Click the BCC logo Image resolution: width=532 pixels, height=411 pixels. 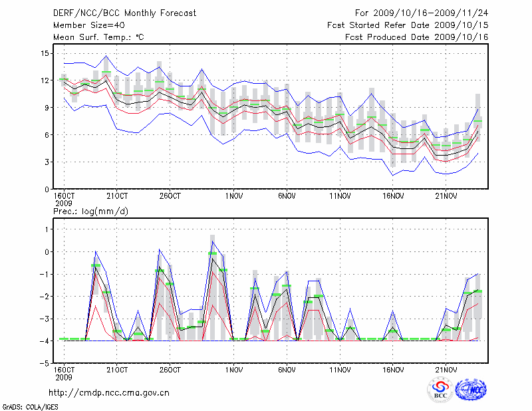click(440, 390)
